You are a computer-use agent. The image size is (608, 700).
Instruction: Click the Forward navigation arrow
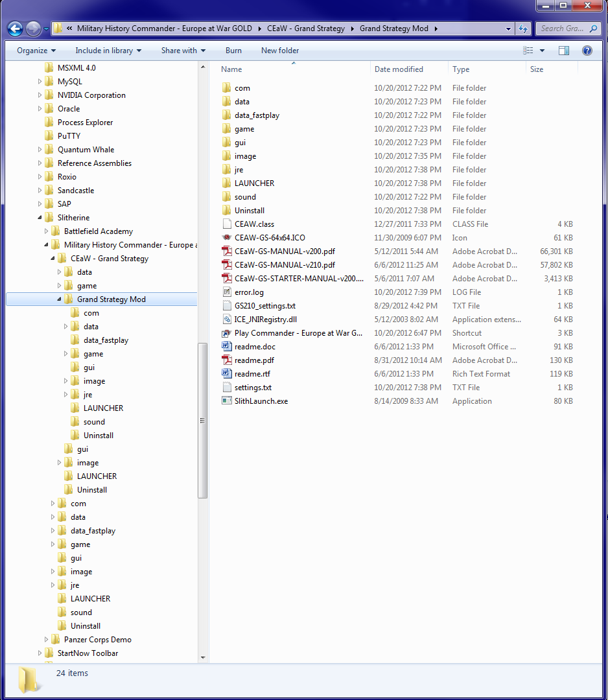click(x=34, y=29)
